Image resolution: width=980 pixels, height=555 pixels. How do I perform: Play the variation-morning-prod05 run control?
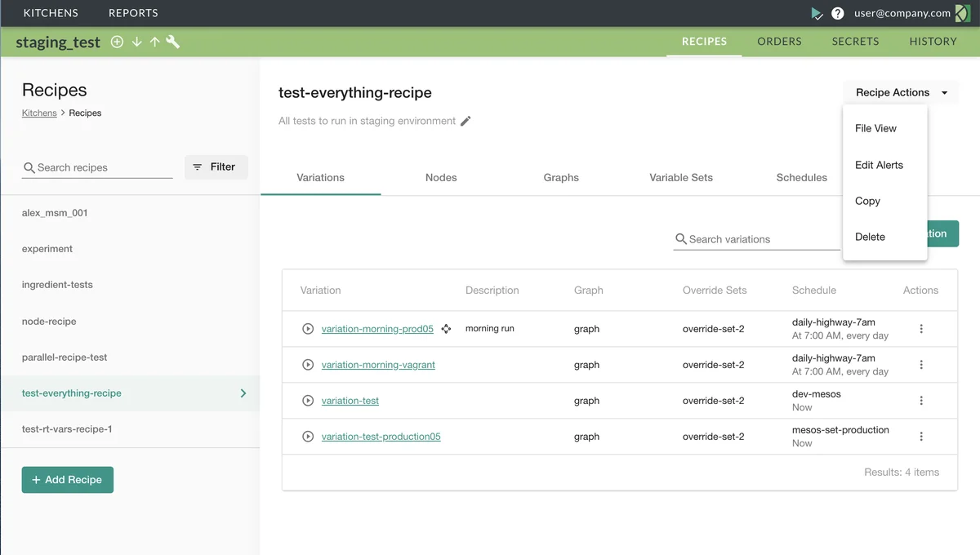(x=308, y=329)
